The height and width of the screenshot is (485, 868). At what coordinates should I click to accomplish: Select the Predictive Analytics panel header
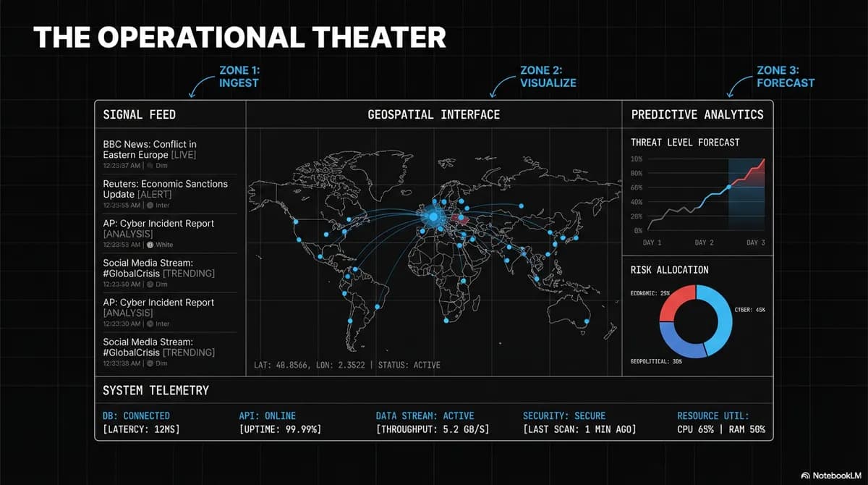(697, 114)
